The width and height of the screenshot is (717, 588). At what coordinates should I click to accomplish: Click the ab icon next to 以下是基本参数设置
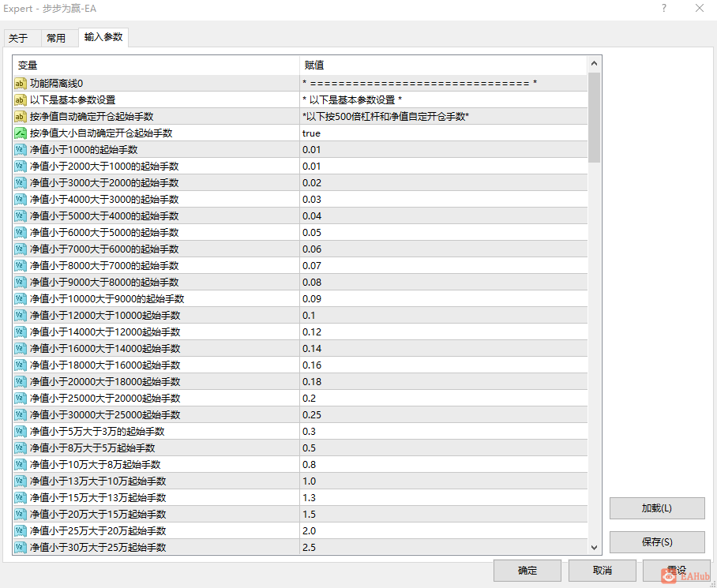(21, 99)
